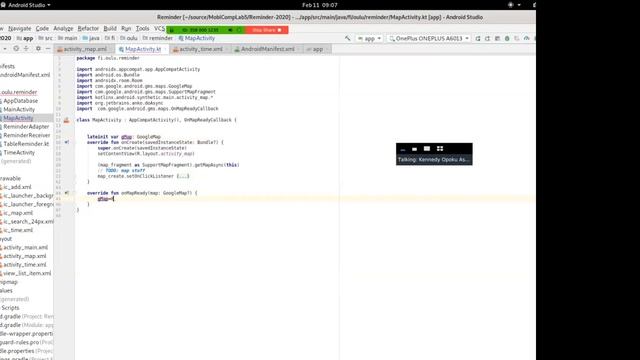Click the first run icon after device dropdown
Screen dimensions: 640x360
(478, 38)
